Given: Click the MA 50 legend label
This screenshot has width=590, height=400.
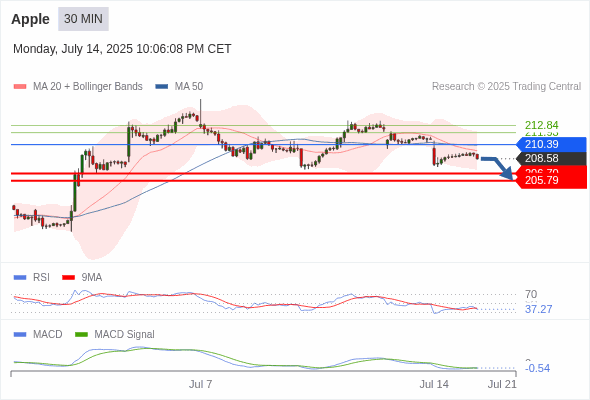Looking at the screenshot, I should (x=189, y=87).
